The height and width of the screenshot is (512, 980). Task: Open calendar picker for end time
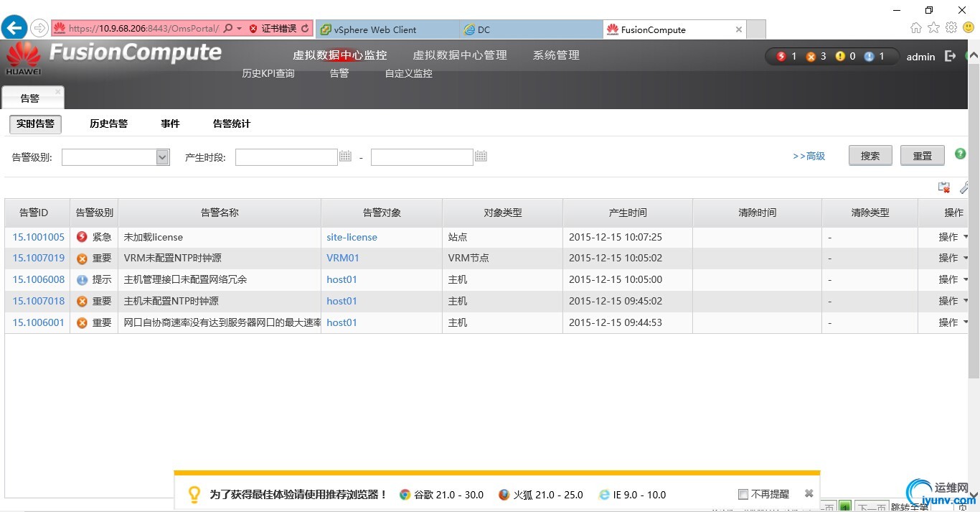481,157
